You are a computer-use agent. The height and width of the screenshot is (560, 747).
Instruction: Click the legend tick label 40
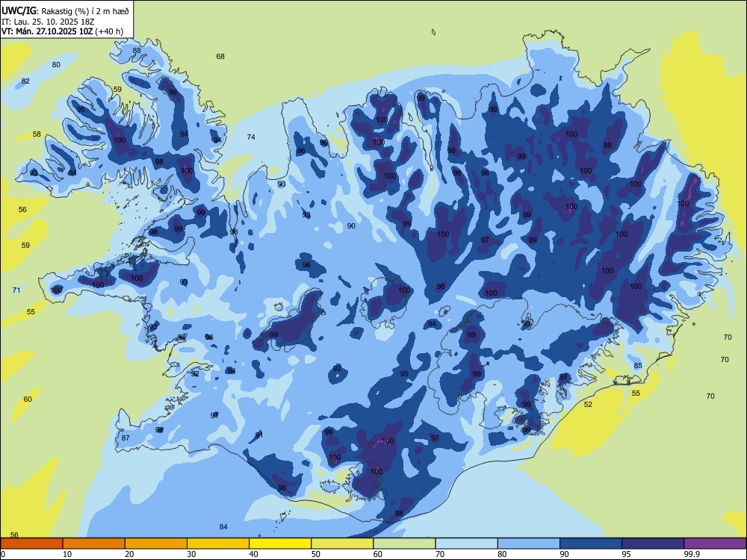point(253,554)
